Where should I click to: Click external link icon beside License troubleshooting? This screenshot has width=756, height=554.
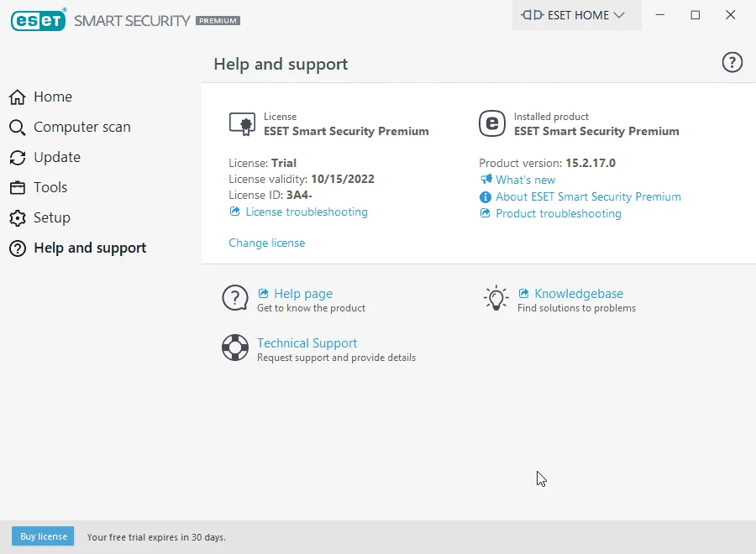(235, 212)
